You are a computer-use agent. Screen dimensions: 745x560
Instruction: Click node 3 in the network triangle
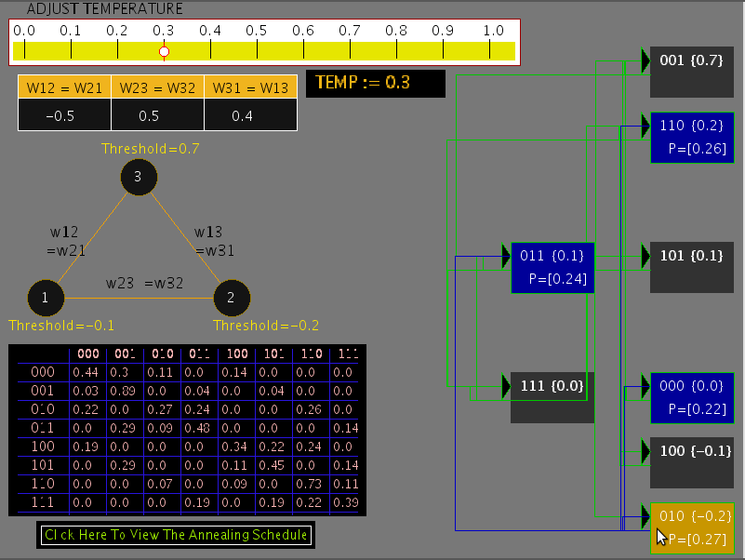[139, 177]
